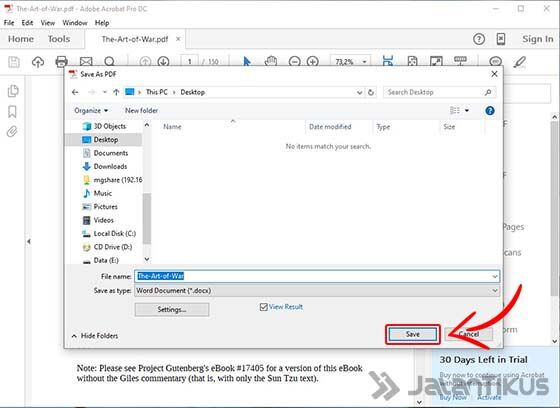Open the Help menu
This screenshot has height=408, width=560.
102,23
